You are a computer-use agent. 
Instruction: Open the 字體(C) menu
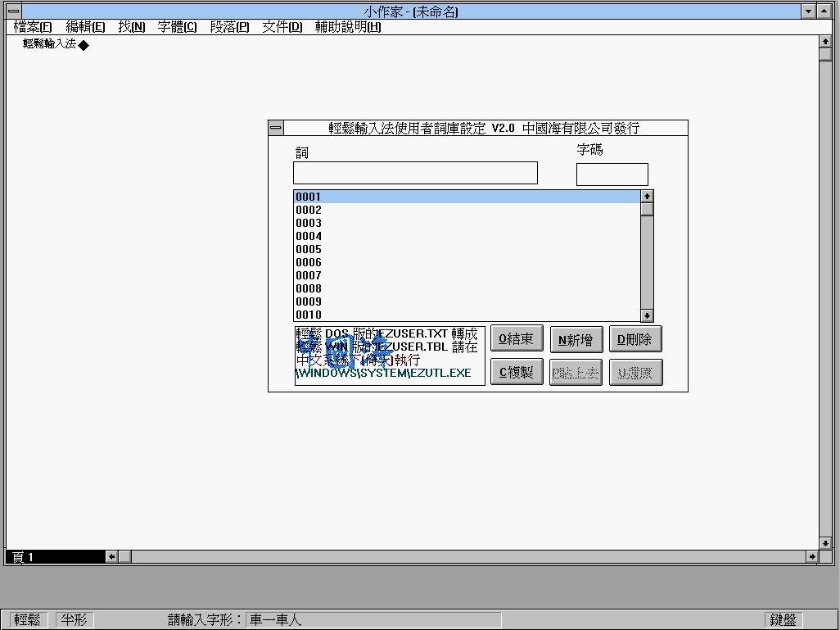click(177, 27)
